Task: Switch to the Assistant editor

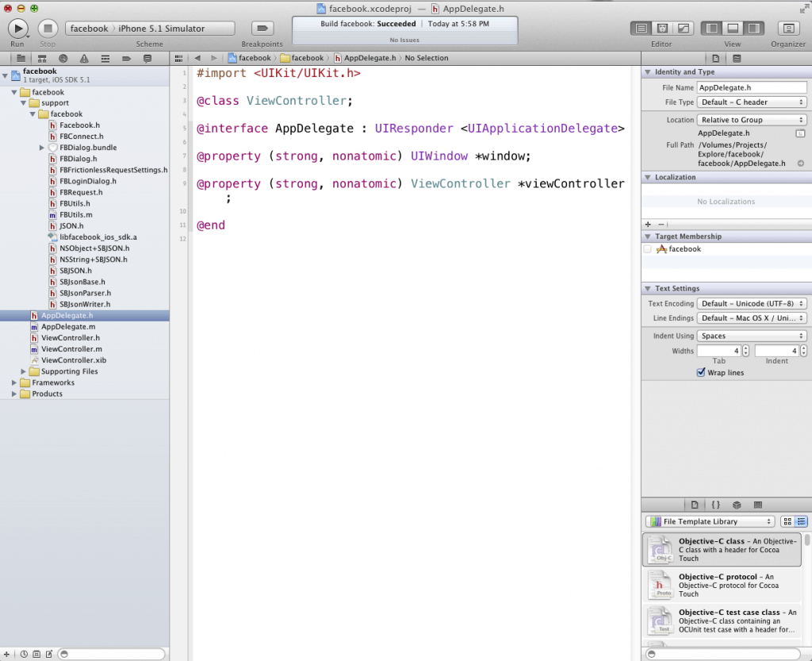Action: point(662,29)
